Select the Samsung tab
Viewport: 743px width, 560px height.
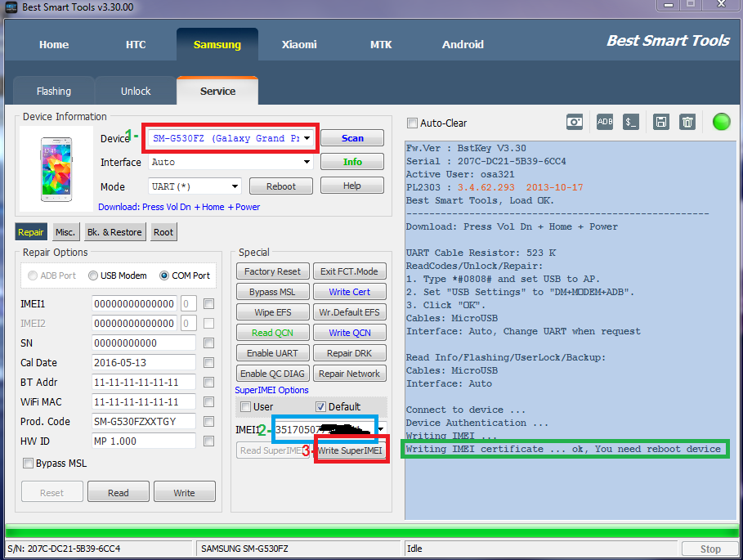click(217, 44)
